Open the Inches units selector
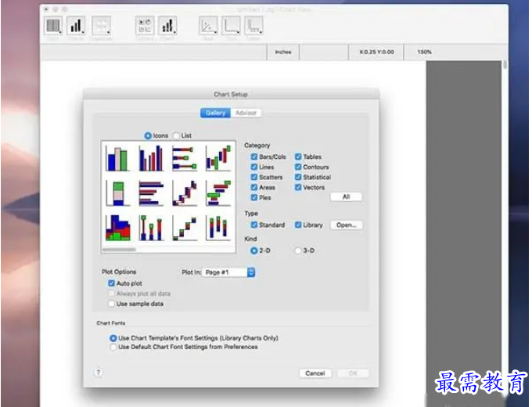 point(282,52)
